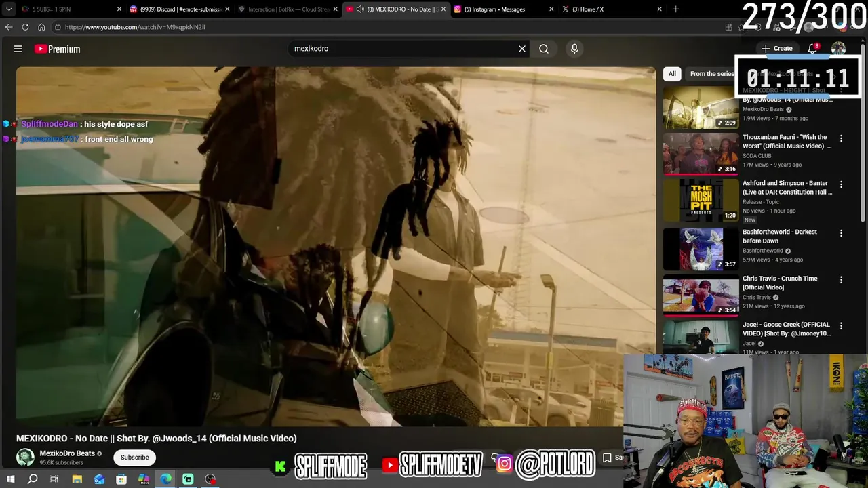The width and height of the screenshot is (868, 488).
Task: Open the Darkest before Dawn thumbnail
Action: coord(701,249)
